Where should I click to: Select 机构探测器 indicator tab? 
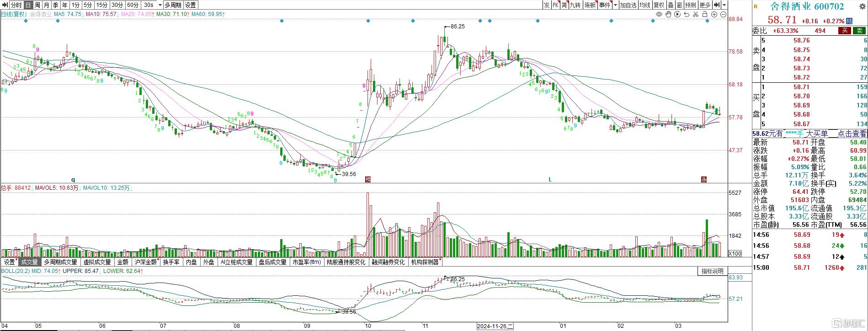click(x=425, y=262)
